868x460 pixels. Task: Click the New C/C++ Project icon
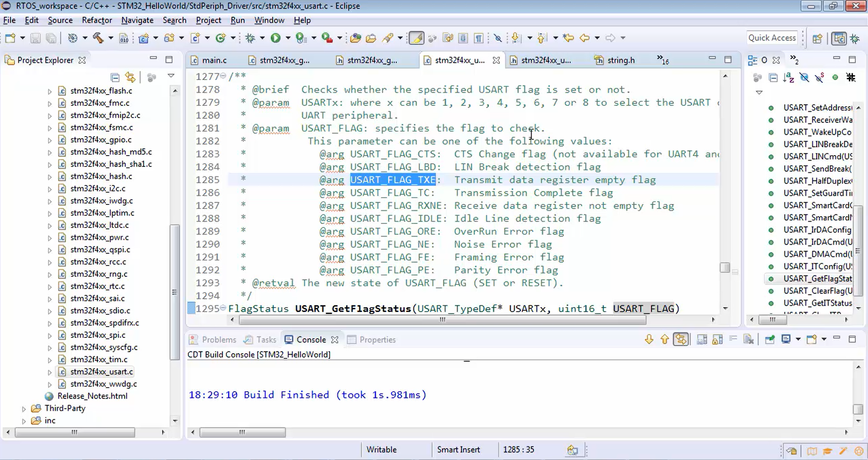coord(144,38)
